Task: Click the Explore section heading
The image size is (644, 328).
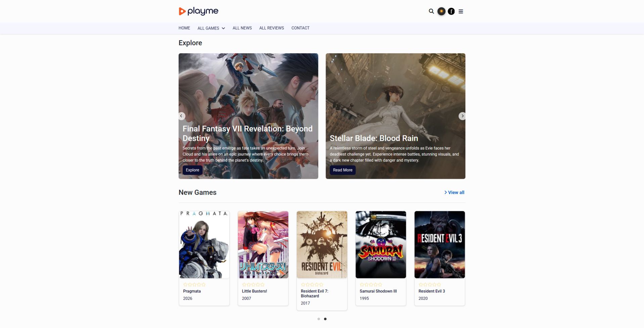Action: pos(190,43)
